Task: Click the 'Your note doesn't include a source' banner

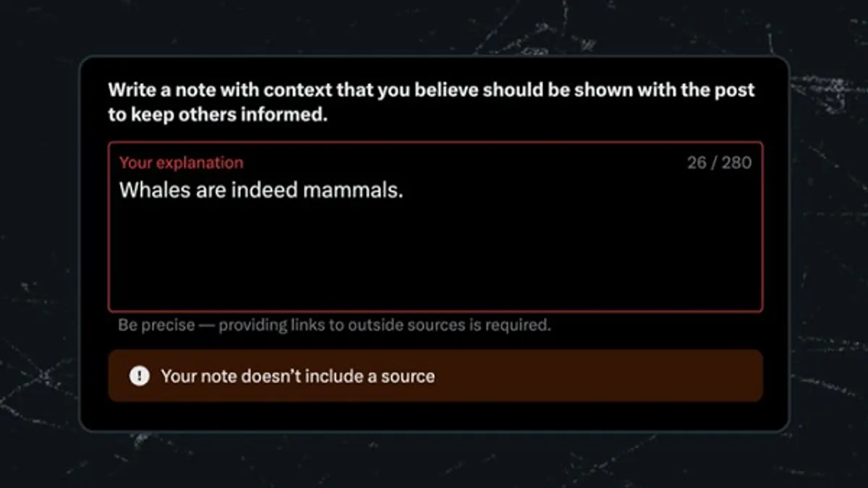Action: point(435,376)
